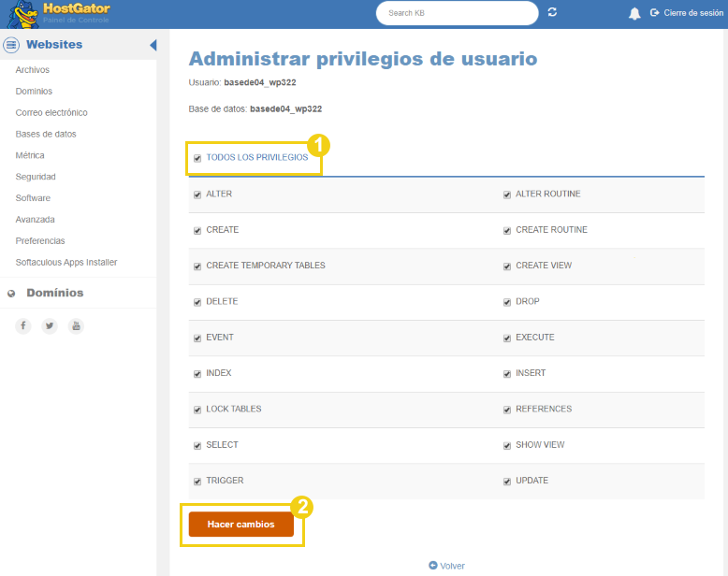This screenshot has height=576, width=728.
Task: Toggle the INDEX checkbox
Action: coord(197,374)
